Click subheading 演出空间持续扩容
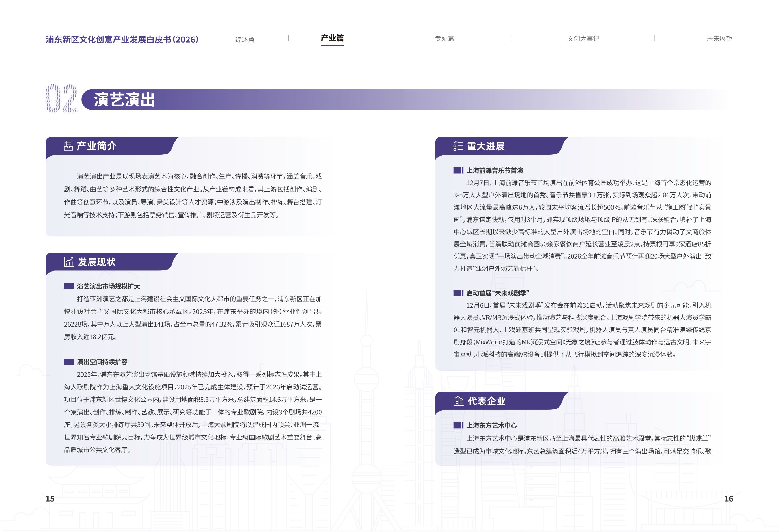Screen dimensions: 779x532 [x=102, y=362]
